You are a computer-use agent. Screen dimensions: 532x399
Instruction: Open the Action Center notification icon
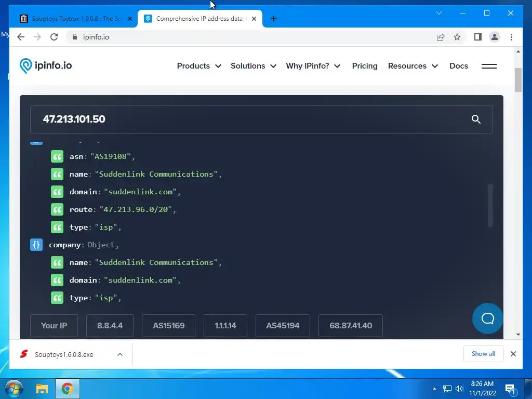(x=510, y=389)
